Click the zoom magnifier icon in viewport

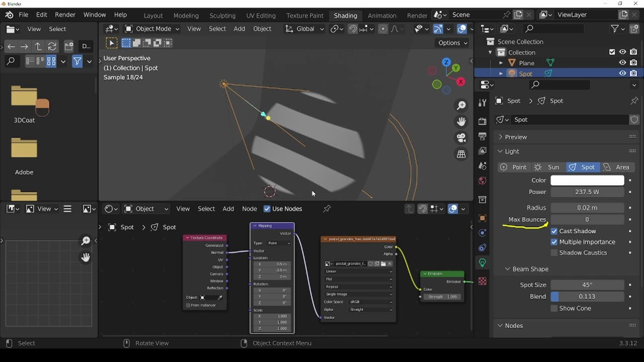pos(461,106)
